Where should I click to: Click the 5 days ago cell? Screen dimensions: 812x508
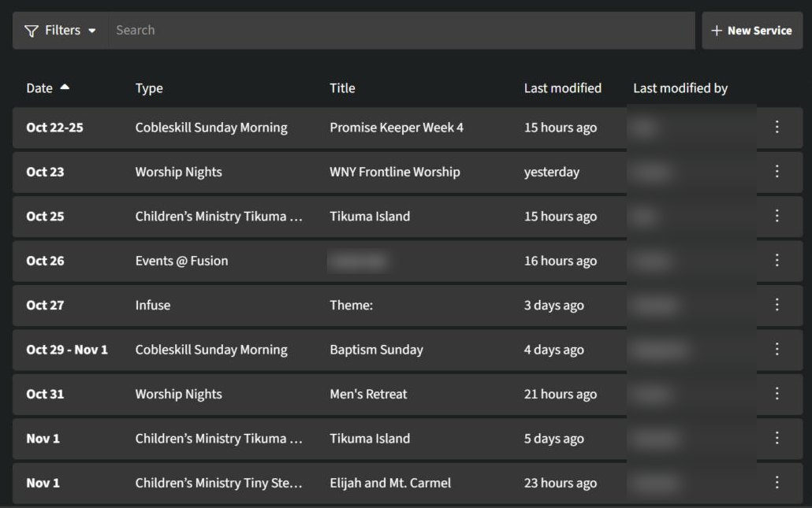click(x=554, y=439)
